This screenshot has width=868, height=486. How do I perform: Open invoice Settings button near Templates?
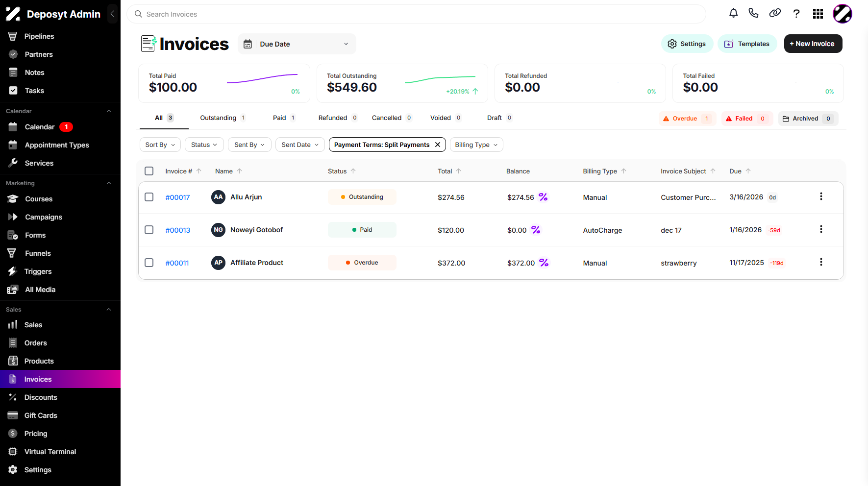[x=687, y=44]
